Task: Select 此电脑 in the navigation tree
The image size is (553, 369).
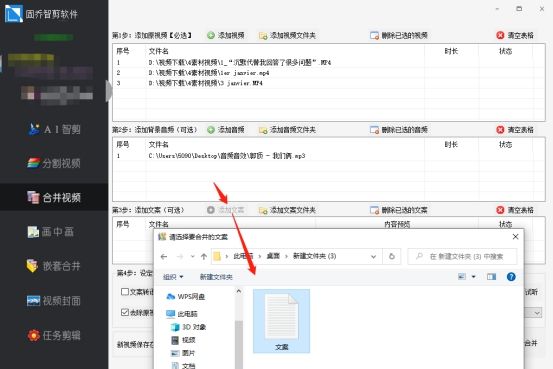Action: click(182, 314)
